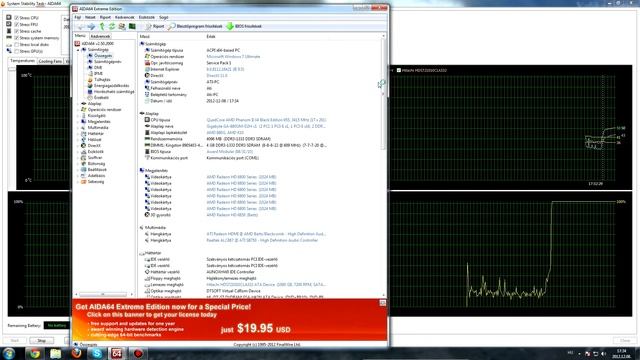Expand the Adatbázis tree node

[x=78, y=176]
